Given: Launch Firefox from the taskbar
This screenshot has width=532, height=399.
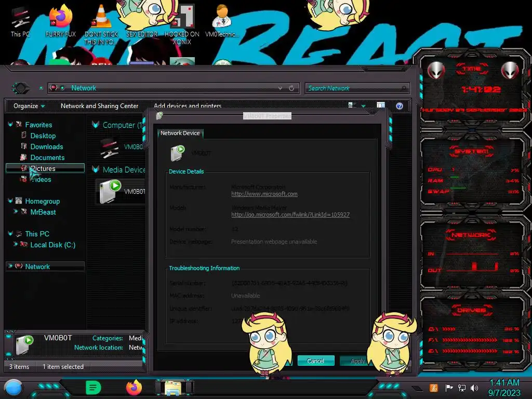Looking at the screenshot, I should 134,388.
